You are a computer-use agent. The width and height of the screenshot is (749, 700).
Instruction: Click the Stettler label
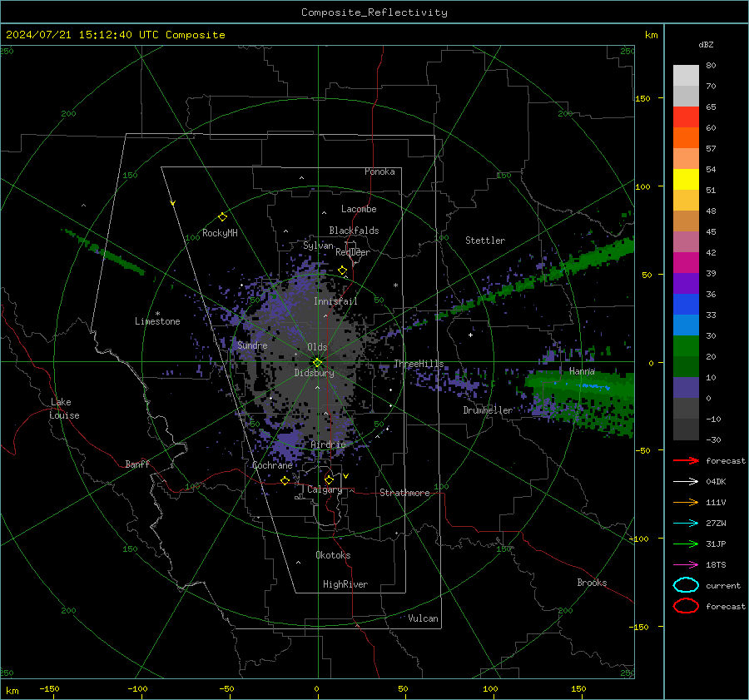[x=485, y=241]
